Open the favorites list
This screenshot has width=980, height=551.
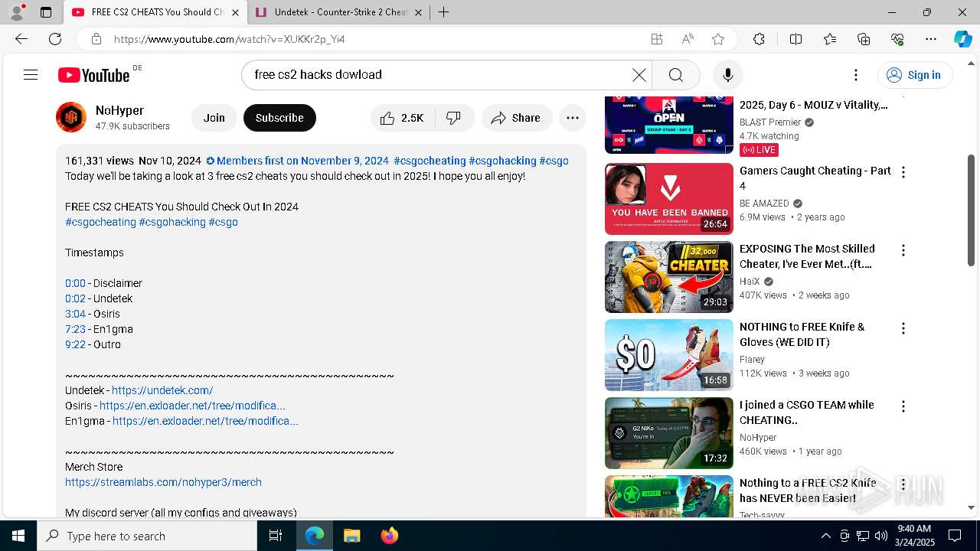830,39
